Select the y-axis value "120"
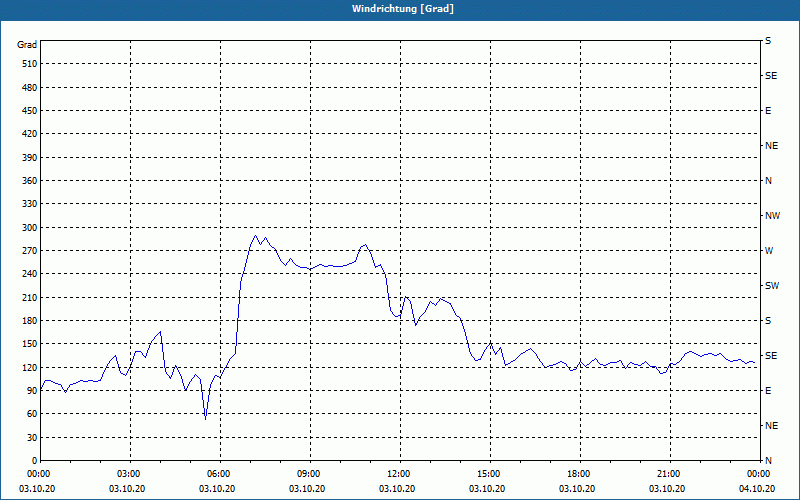800x500 pixels. [30, 367]
